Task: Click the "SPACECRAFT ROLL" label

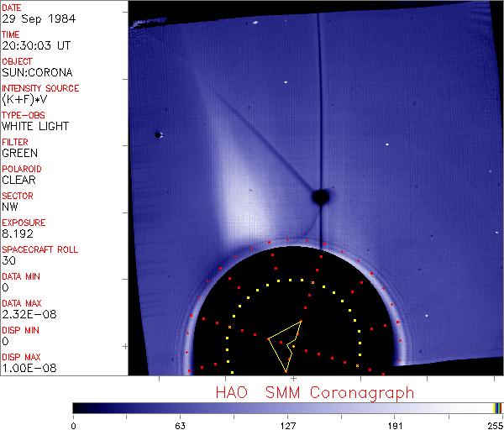Action: [39, 249]
